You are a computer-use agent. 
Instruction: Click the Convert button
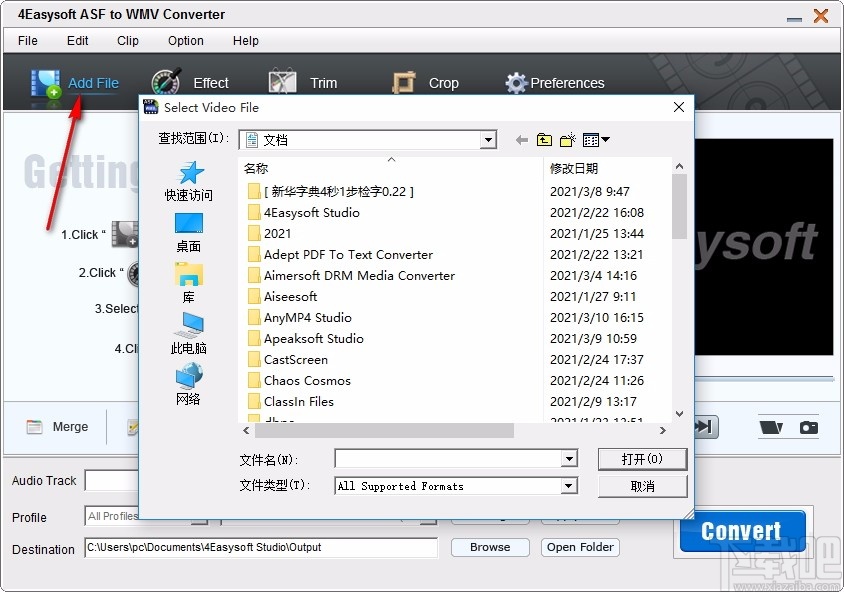[741, 531]
